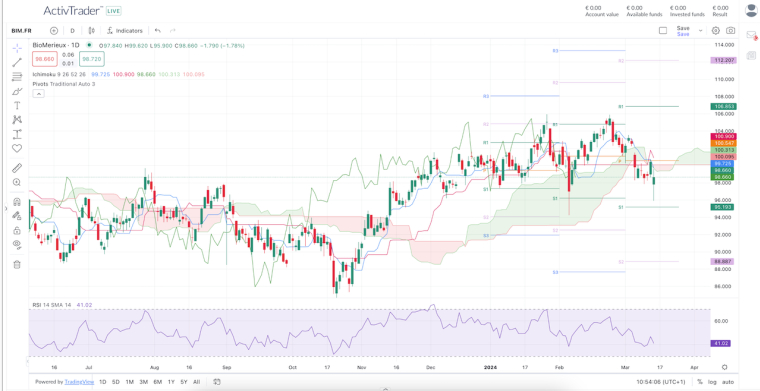The height and width of the screenshot is (391, 760).
Task: Select 3M time range
Action: coord(143,382)
